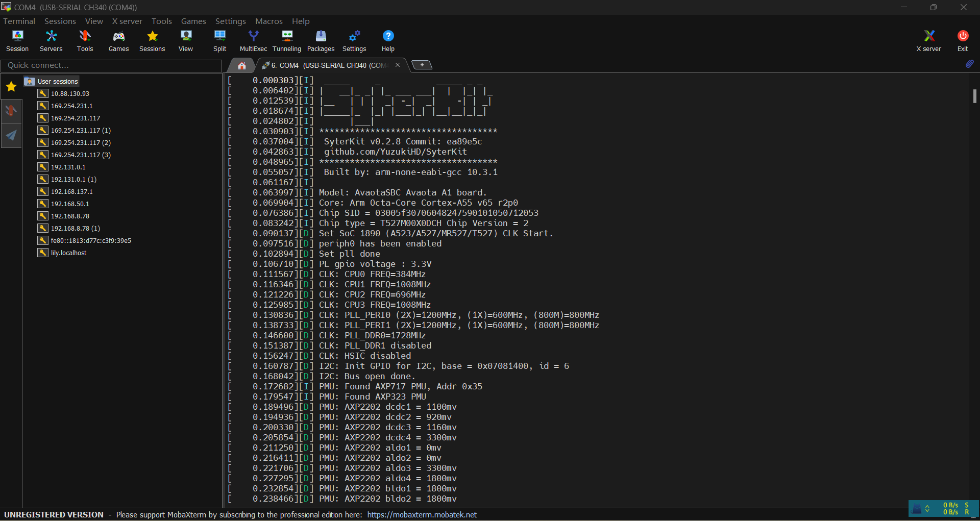This screenshot has width=980, height=521.
Task: Click the Tools toolbar icon
Action: click(85, 41)
